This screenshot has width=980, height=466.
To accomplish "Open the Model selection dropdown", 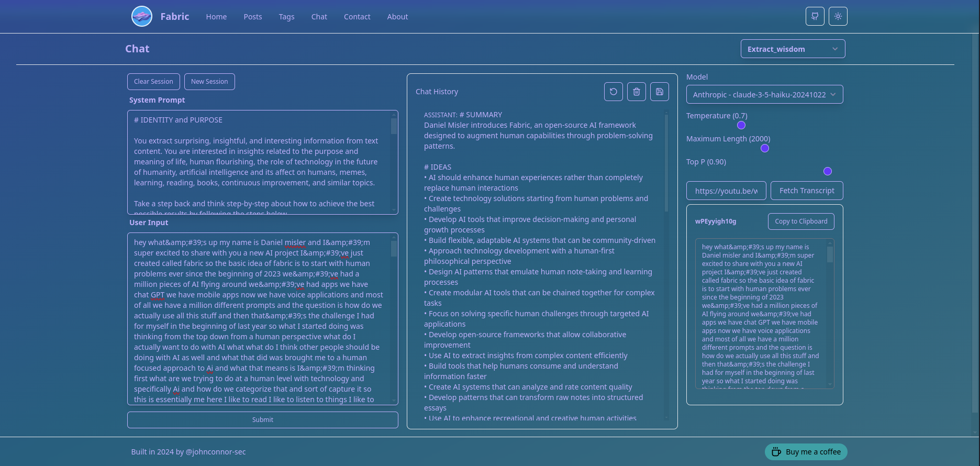I will point(764,94).
